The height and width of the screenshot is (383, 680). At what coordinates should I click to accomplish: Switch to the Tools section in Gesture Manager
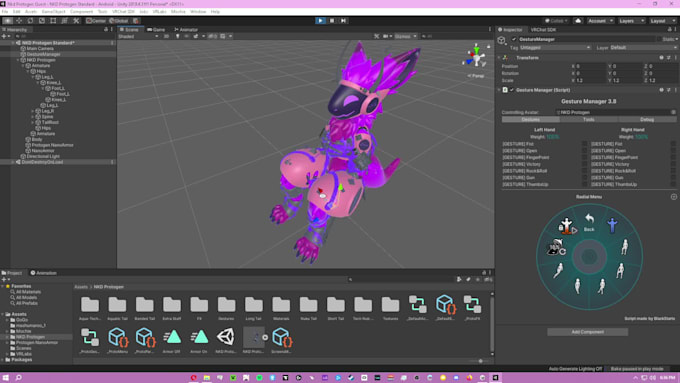click(588, 119)
